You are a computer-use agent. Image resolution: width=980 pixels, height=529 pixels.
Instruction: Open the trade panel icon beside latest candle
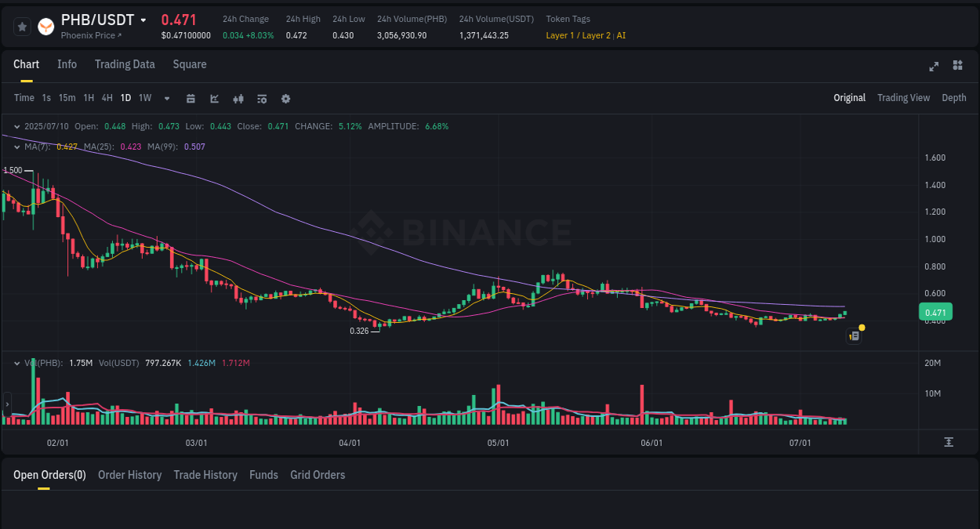[854, 335]
